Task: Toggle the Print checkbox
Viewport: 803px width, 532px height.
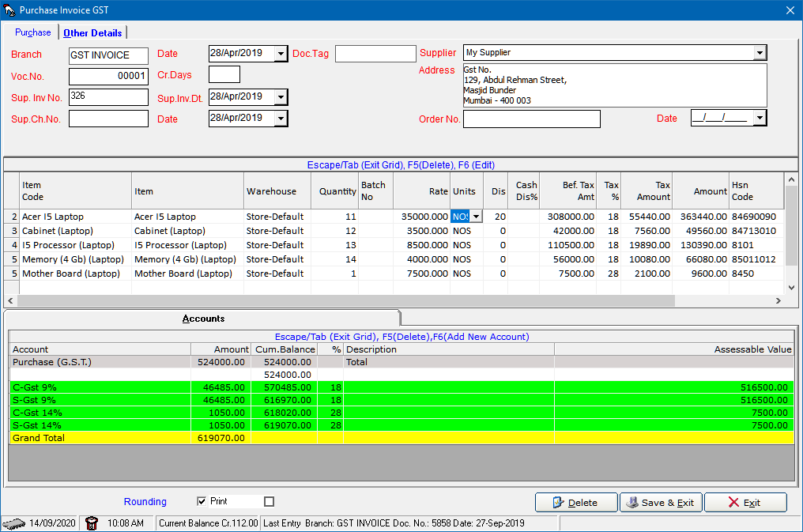Action: (202, 502)
